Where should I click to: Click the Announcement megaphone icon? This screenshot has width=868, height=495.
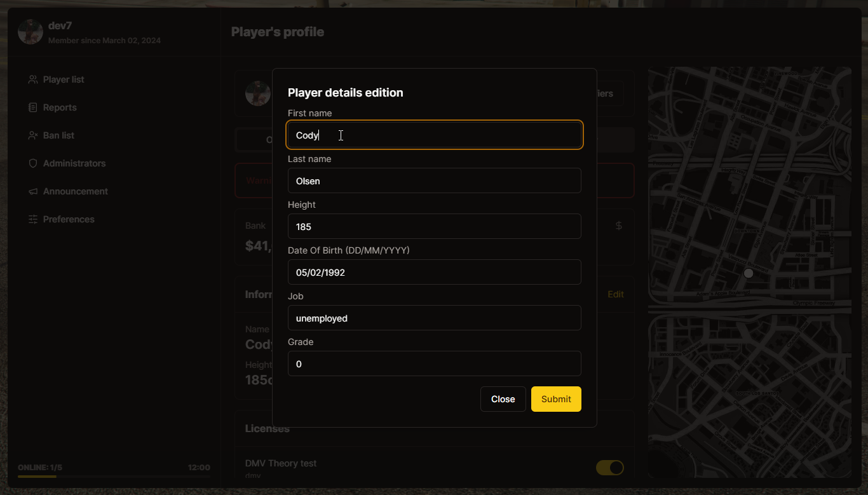tap(32, 191)
